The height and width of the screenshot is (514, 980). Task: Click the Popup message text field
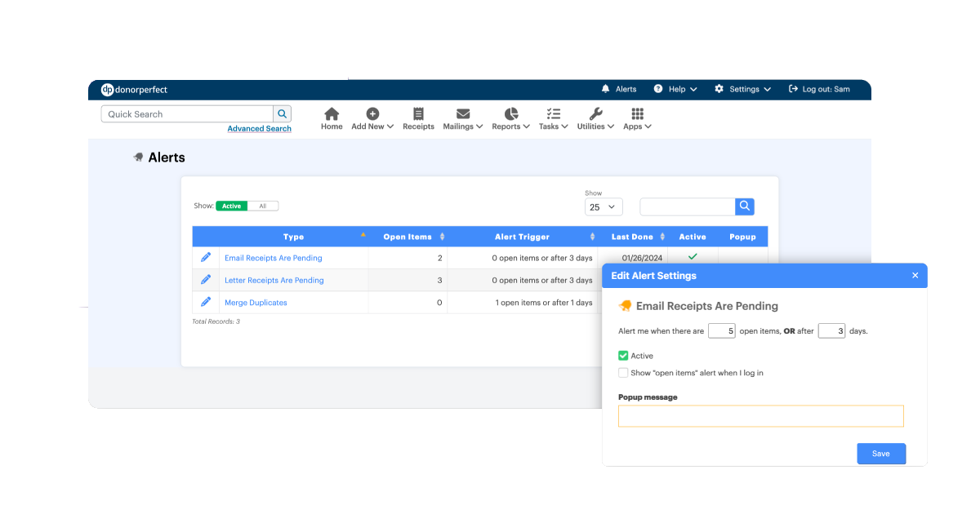tap(760, 416)
